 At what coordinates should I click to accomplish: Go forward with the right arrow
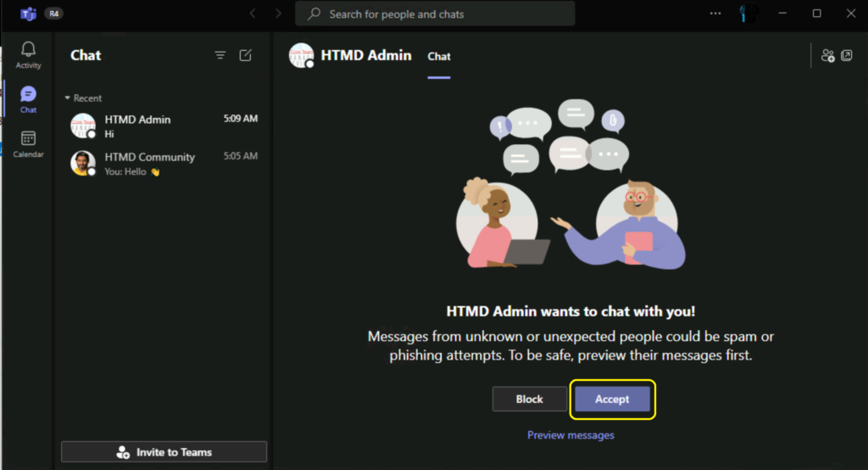278,14
